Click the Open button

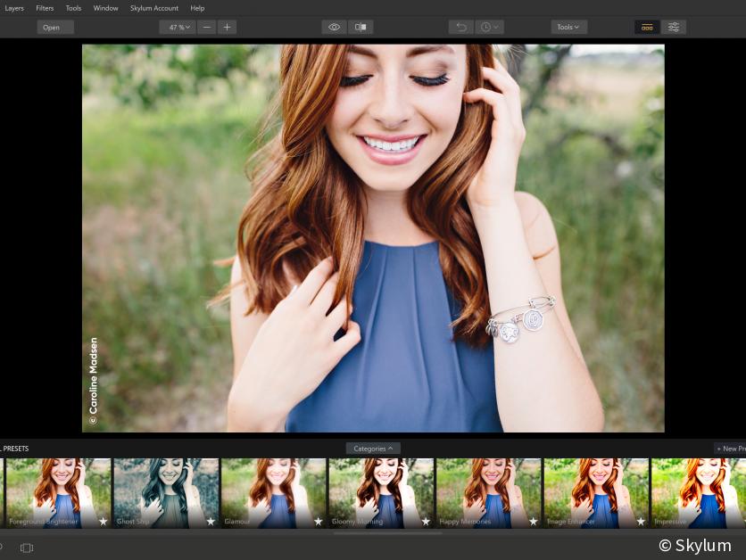point(55,27)
